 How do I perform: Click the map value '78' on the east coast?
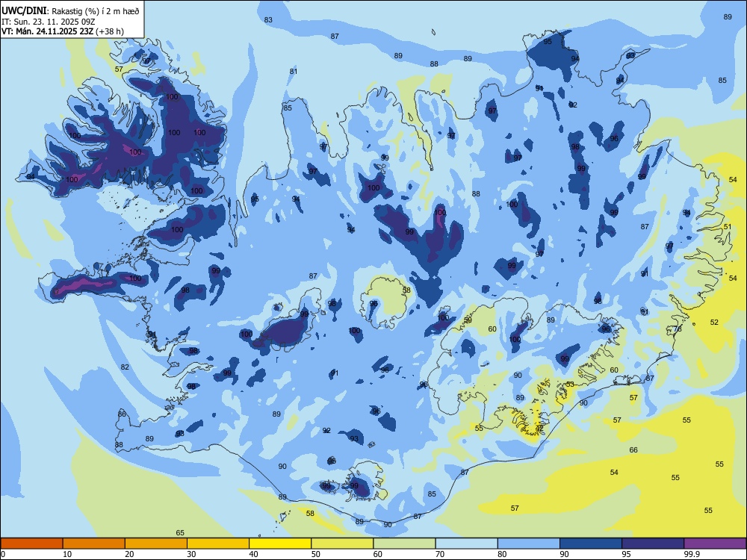coord(678,329)
